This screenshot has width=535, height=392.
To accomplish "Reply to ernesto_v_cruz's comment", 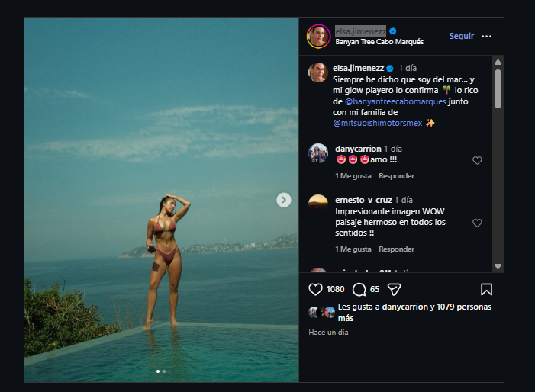I will (x=396, y=249).
